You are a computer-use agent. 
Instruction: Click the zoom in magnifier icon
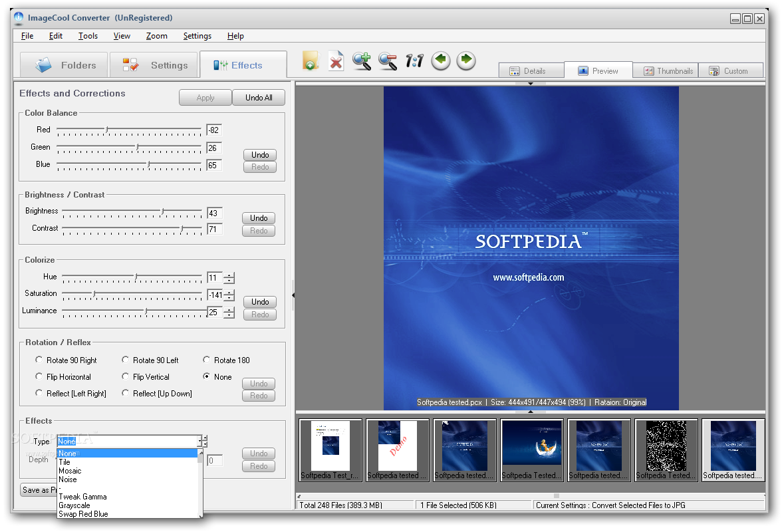tap(362, 61)
